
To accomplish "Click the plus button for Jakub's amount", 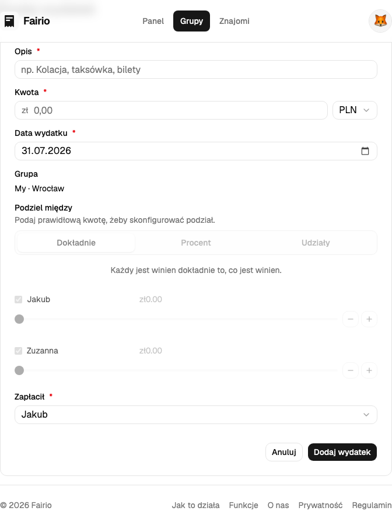I will coord(369,319).
